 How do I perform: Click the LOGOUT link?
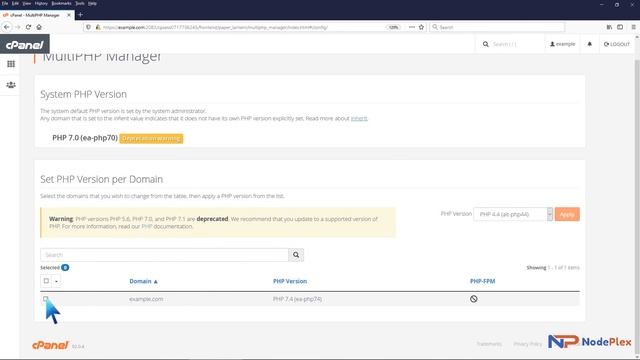pyautogui.click(x=617, y=44)
